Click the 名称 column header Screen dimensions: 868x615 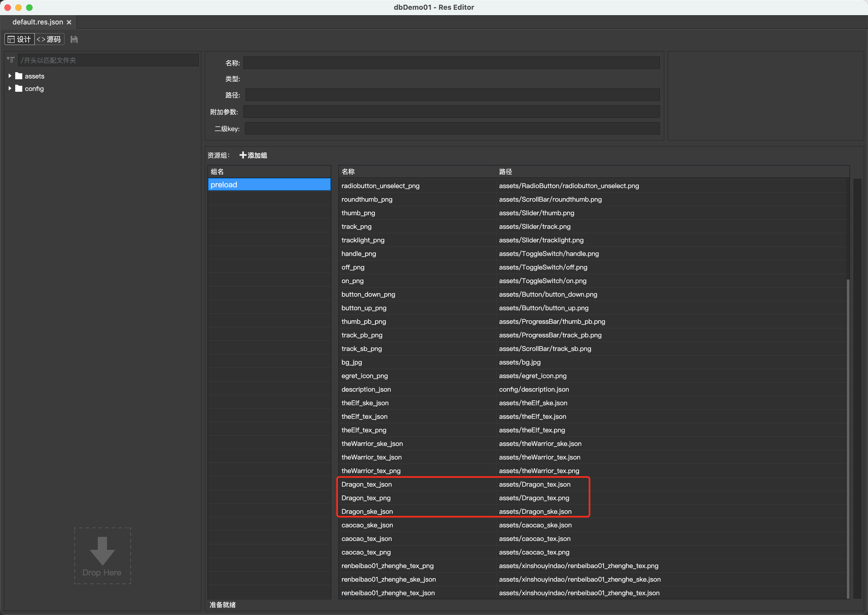click(348, 172)
